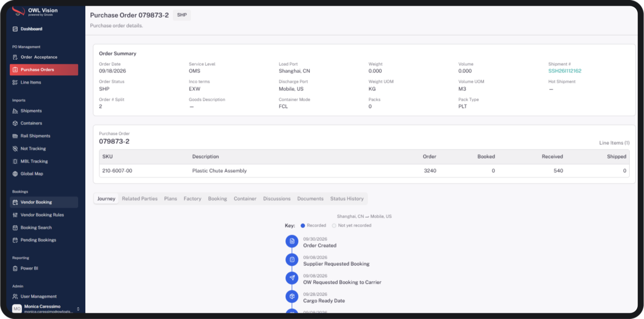Click the Mobile, US discharge port value

tap(291, 89)
